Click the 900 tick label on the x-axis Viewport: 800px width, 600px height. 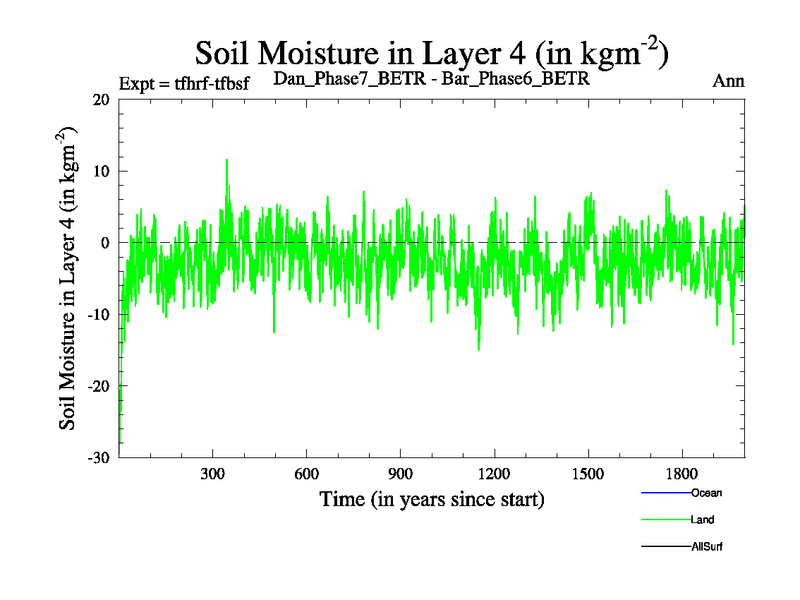[400, 473]
